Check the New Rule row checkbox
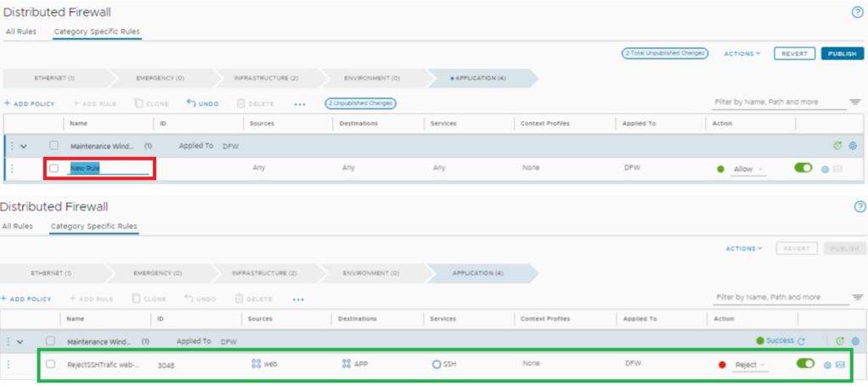This screenshot has height=386, width=868. pos(54,169)
